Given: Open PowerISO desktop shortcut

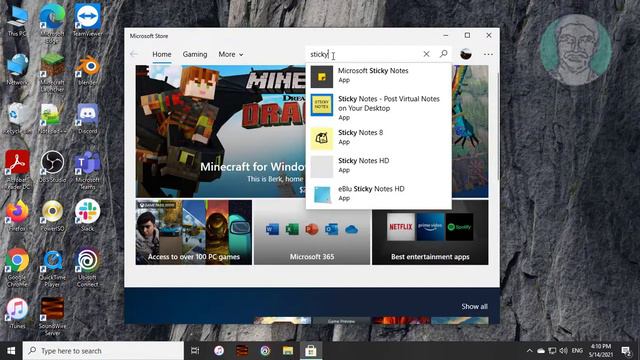Looking at the screenshot, I should coord(52,216).
